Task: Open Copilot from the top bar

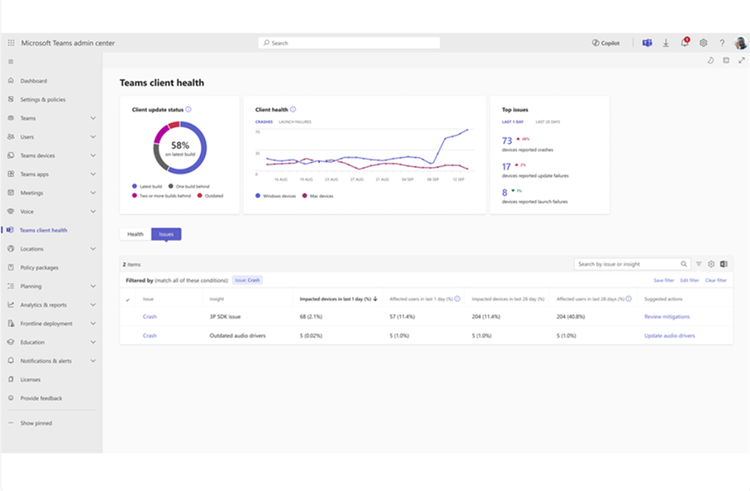Action: pos(606,43)
